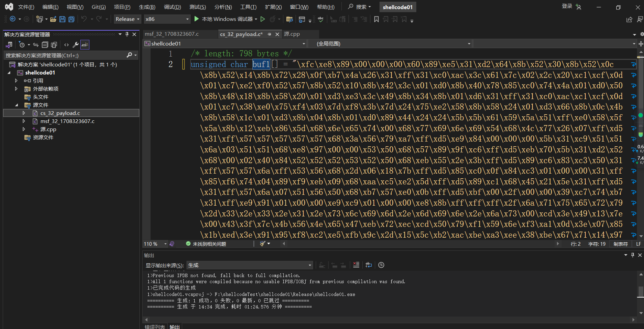Toggle auto-hide pin on the 输出 panel
The width and height of the screenshot is (644, 329).
(633, 255)
